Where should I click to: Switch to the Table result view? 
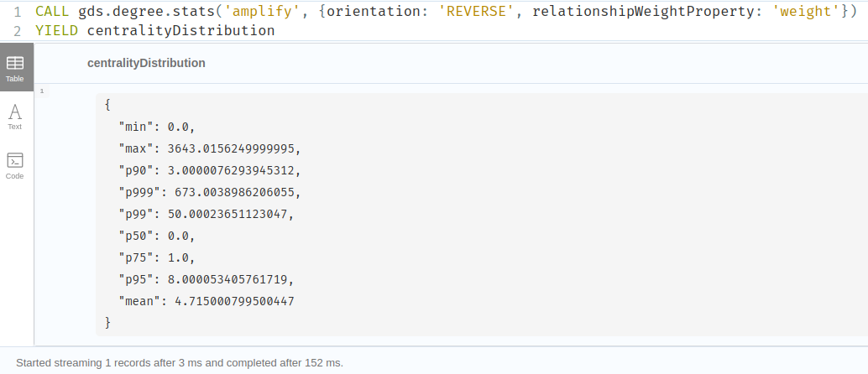pos(15,67)
